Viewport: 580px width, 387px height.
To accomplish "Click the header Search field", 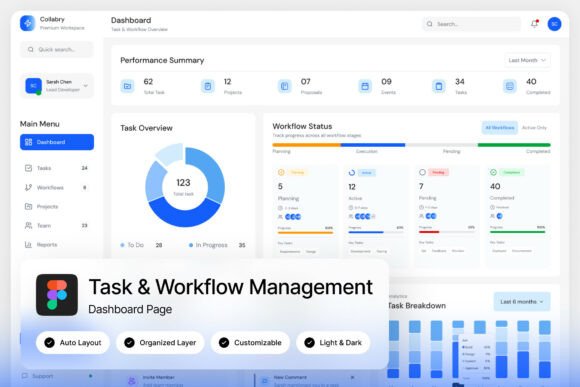I will tap(472, 24).
